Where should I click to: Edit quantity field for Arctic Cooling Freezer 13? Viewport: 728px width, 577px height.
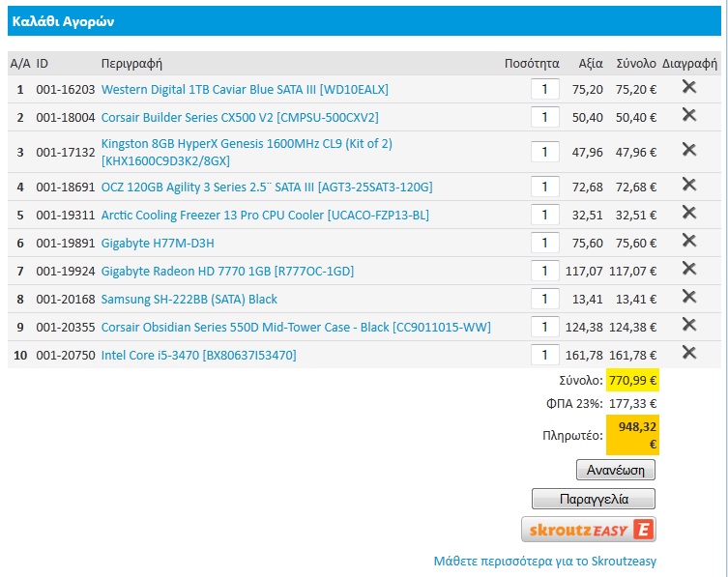(545, 215)
